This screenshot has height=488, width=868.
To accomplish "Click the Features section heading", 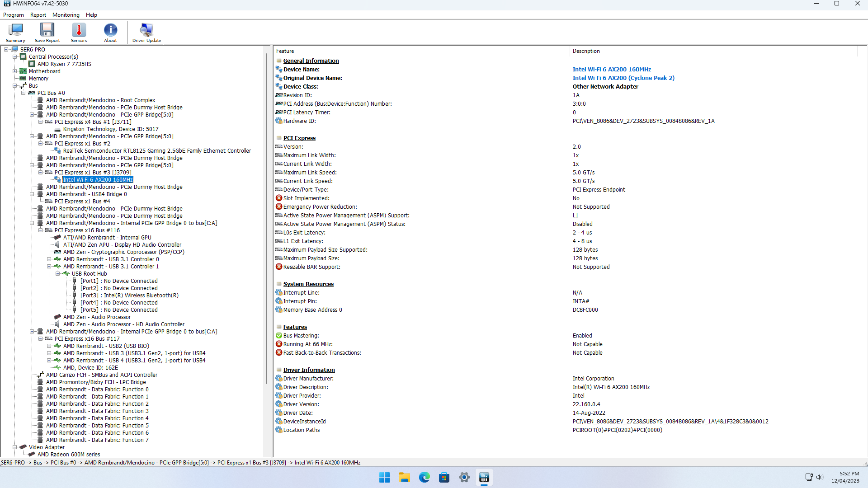I will pos(295,327).
